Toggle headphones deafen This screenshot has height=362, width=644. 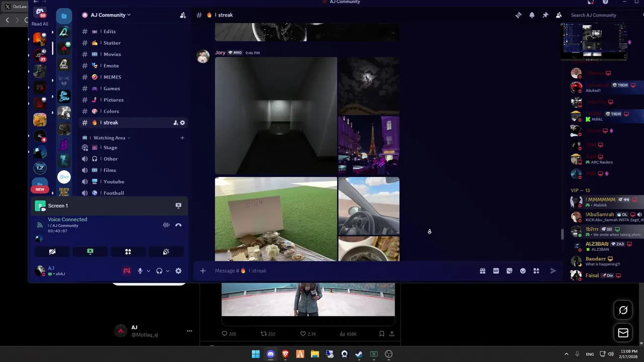[x=159, y=271]
